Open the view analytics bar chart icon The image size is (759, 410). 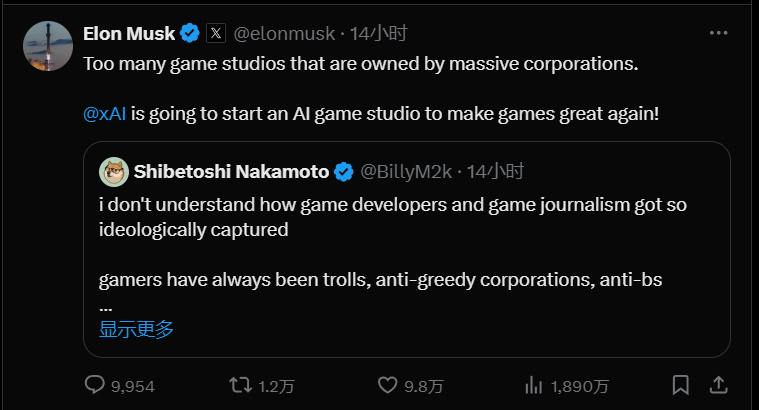click(x=535, y=385)
